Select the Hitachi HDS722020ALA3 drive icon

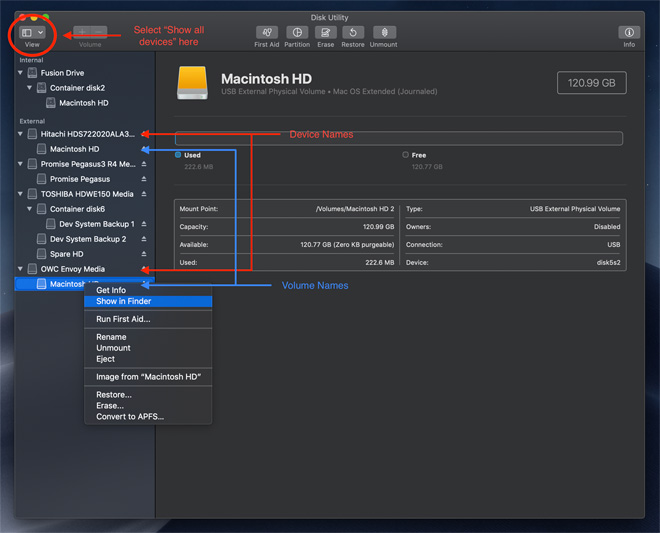pos(32,134)
